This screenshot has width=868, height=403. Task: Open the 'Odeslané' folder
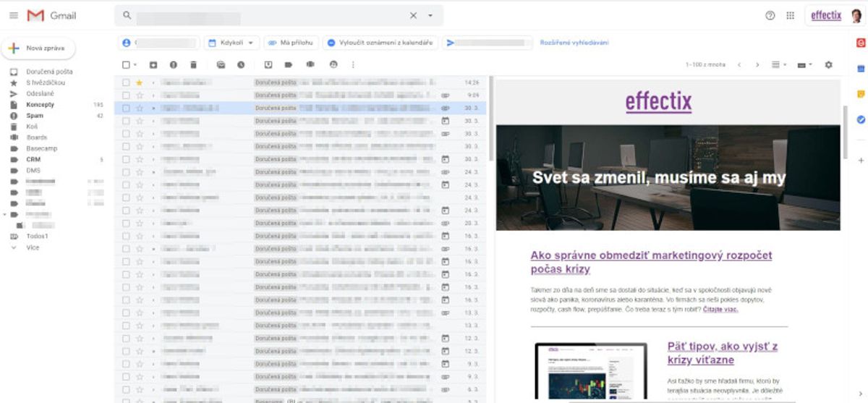click(x=40, y=93)
